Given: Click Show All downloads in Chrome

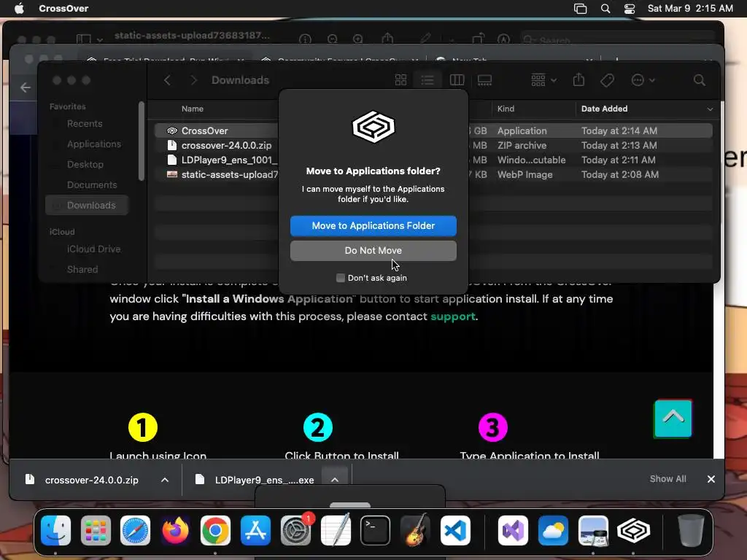Looking at the screenshot, I should click(x=667, y=478).
